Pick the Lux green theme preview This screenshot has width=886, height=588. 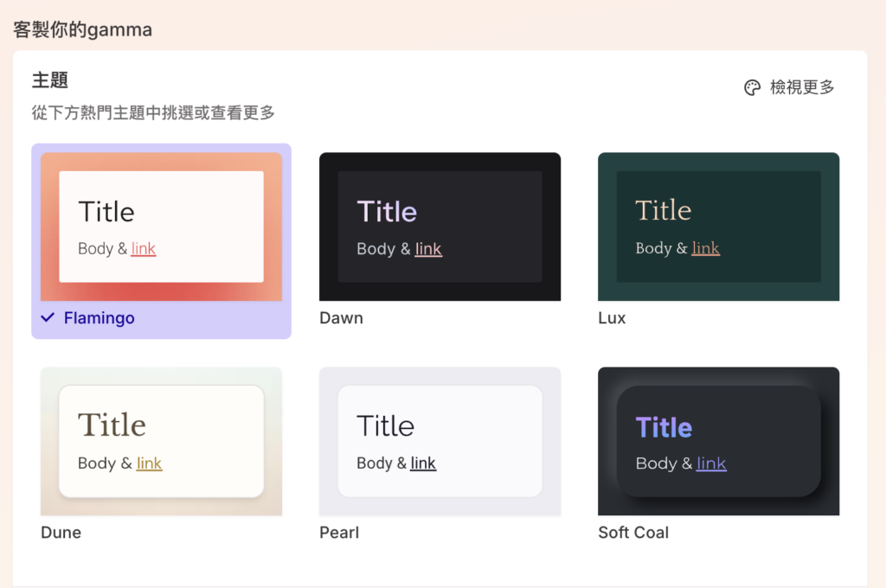718,227
